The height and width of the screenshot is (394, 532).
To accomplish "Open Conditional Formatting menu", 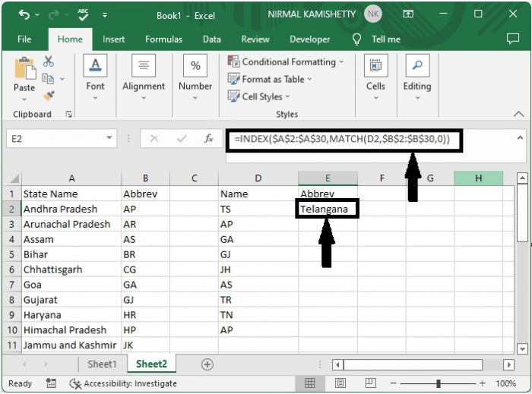I will click(286, 61).
